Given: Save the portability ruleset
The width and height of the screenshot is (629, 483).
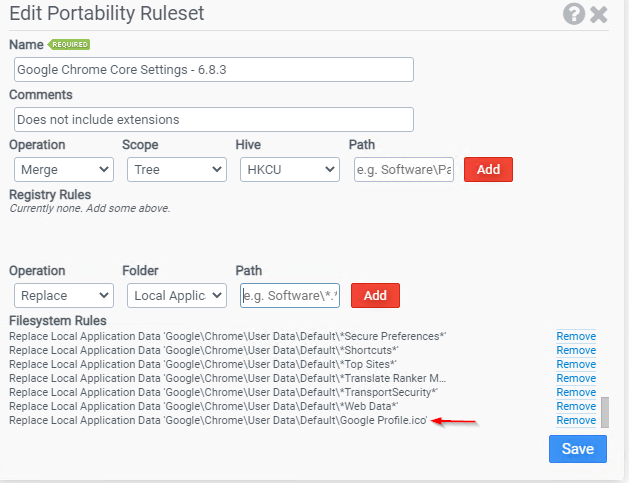Looking at the screenshot, I should 578,449.
